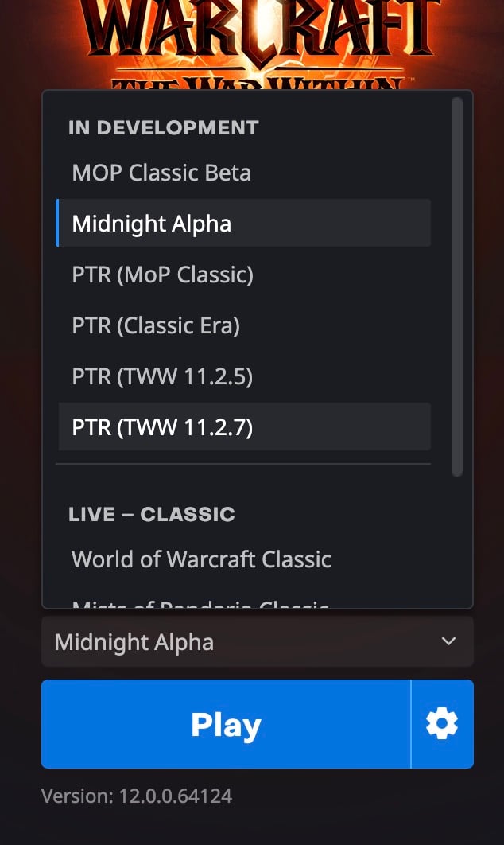The height and width of the screenshot is (845, 504).
Task: Click the Live – Classic section header
Action: coord(152,514)
